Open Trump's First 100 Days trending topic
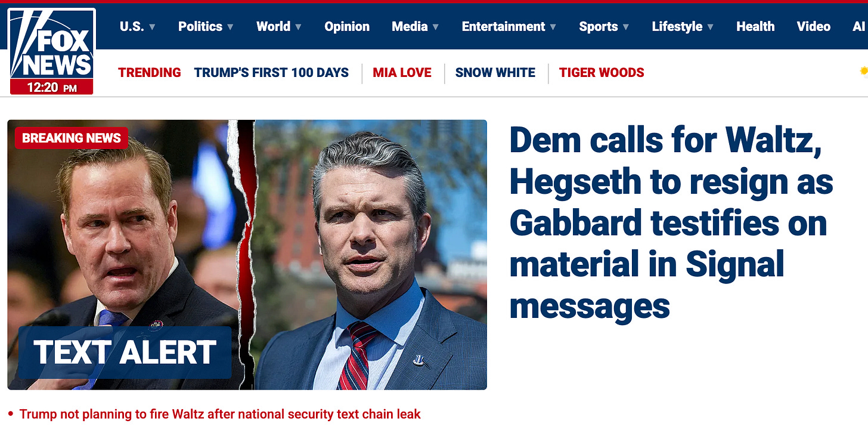The height and width of the screenshot is (442, 868). [x=271, y=73]
